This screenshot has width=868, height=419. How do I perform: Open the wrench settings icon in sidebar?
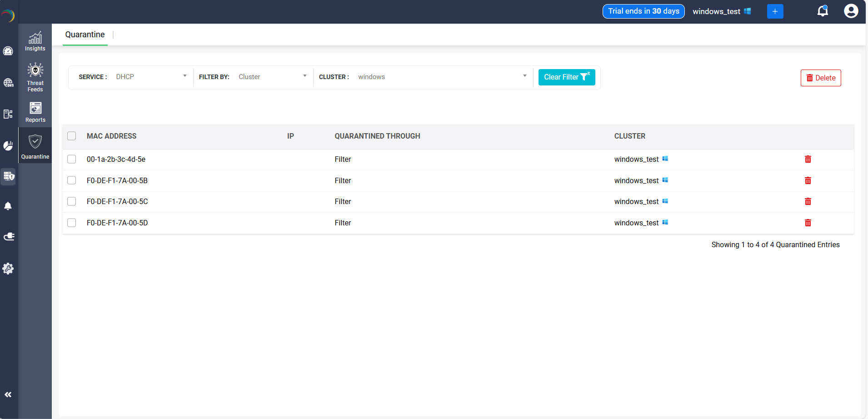coord(8,269)
